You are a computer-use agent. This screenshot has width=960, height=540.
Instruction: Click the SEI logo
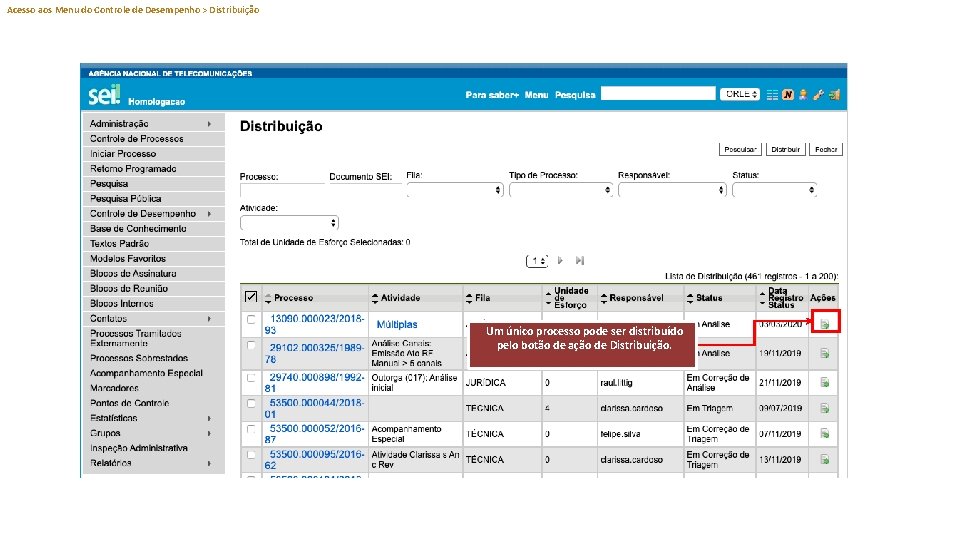tap(104, 95)
